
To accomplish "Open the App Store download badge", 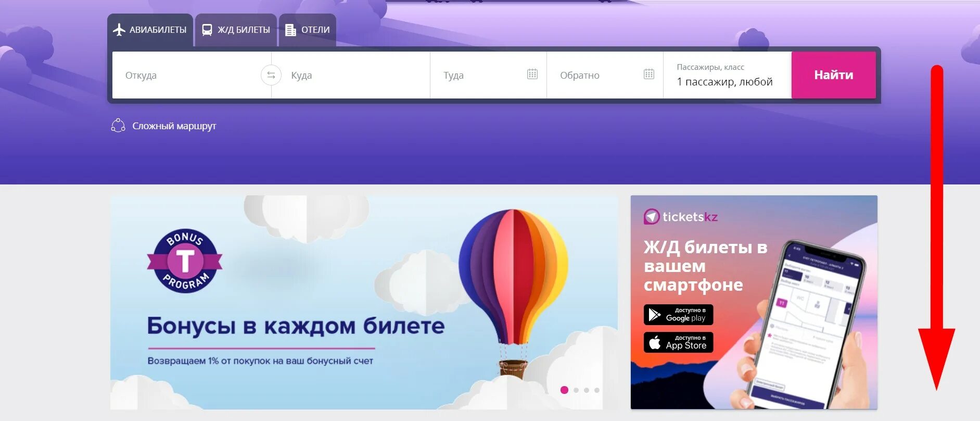I will click(x=678, y=342).
